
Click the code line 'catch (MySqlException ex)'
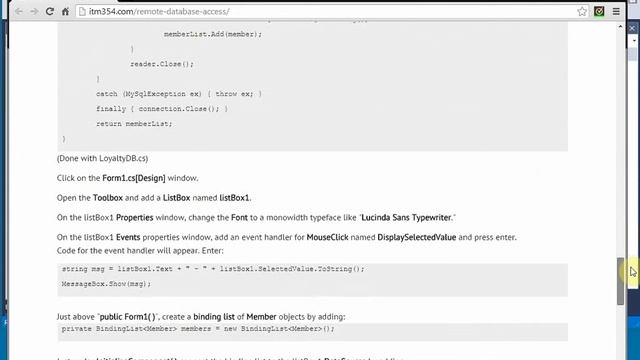click(179, 94)
